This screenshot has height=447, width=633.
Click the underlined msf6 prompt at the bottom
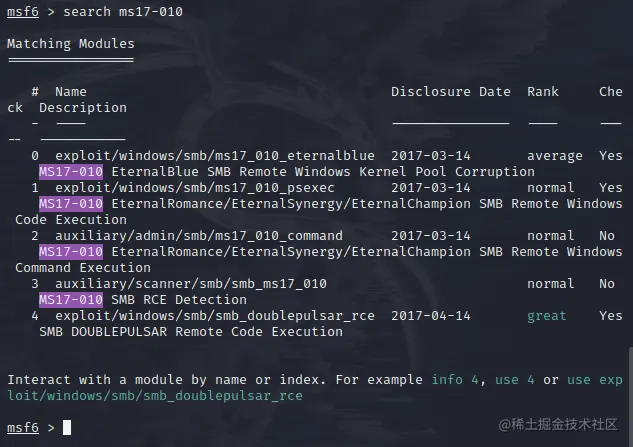coord(23,428)
